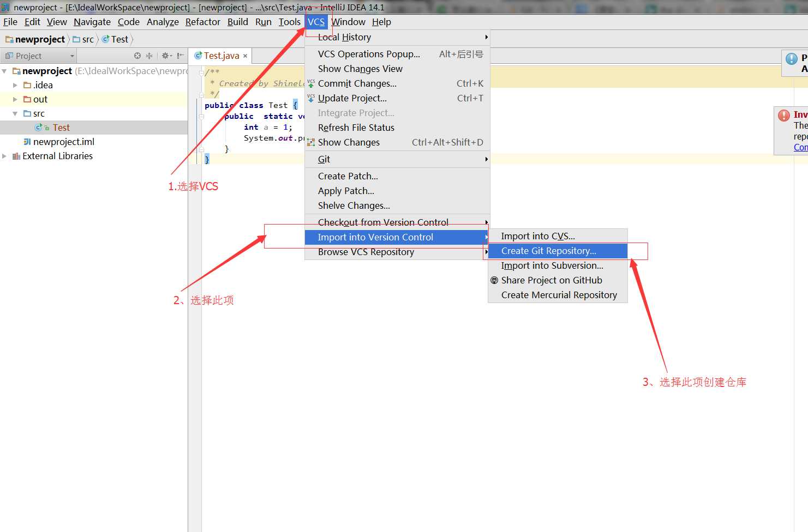Viewport: 808px width, 532px height.
Task: Choose Refresh File Status
Action: [397, 128]
